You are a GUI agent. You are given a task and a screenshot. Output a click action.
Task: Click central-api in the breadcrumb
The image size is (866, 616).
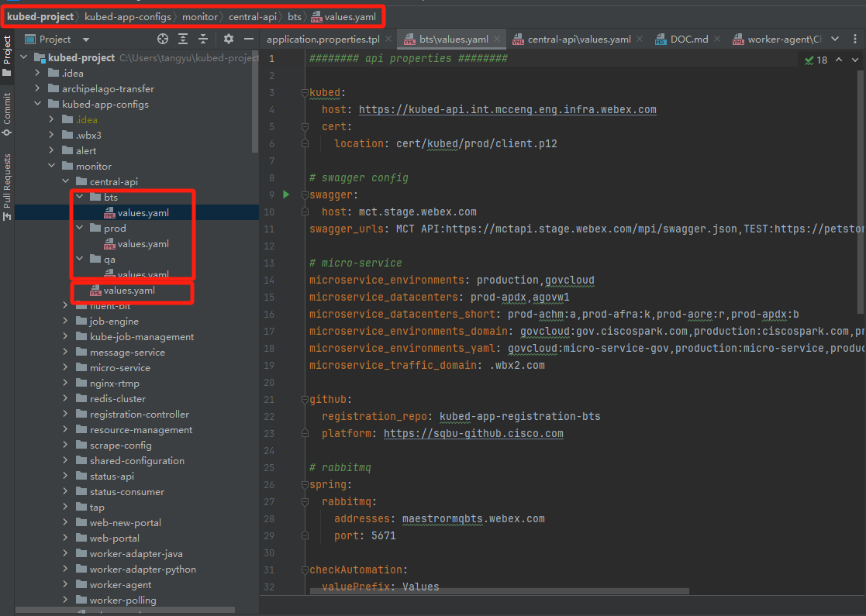253,16
